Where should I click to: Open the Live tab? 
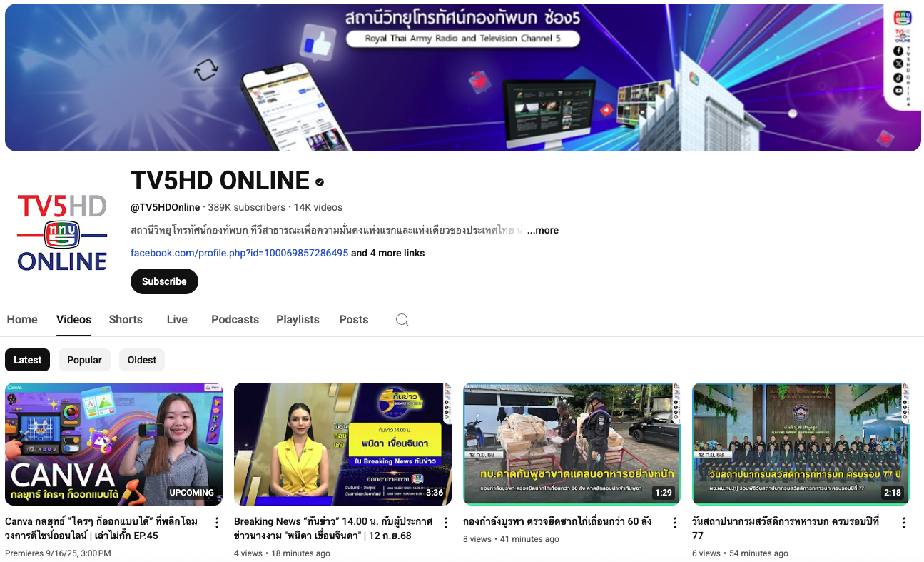177,320
